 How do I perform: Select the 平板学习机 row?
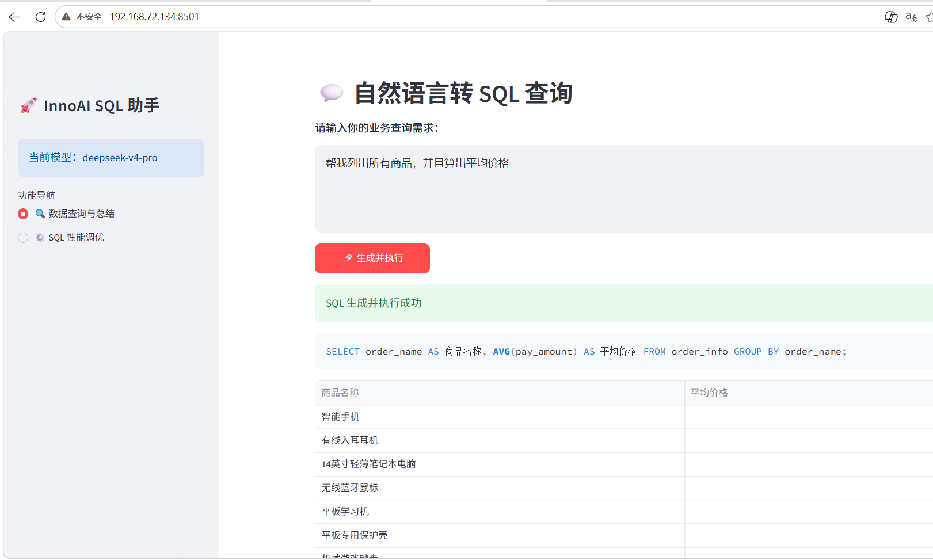click(x=624, y=512)
